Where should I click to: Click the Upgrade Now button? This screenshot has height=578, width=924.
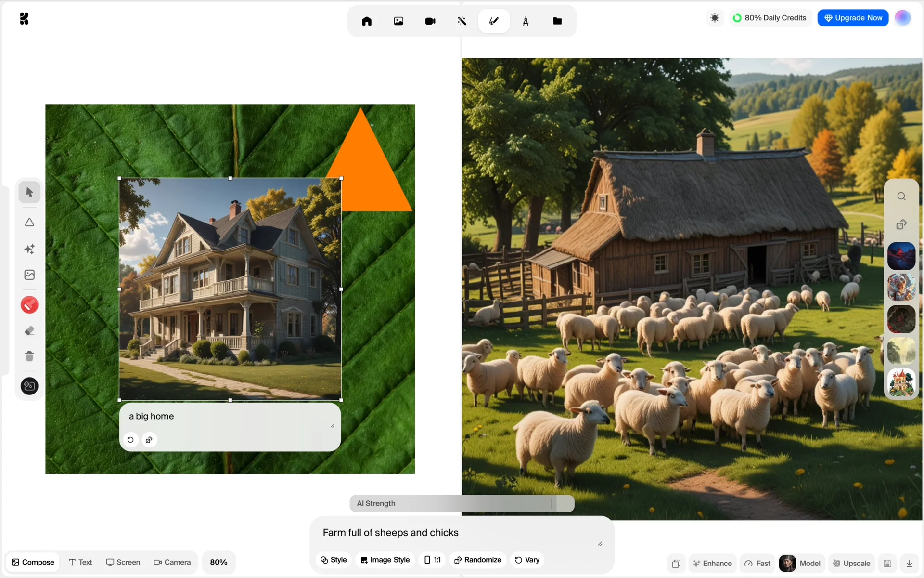[x=853, y=18]
